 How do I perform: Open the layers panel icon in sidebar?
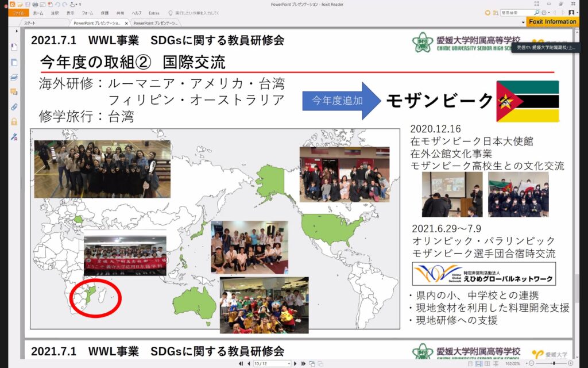14,77
